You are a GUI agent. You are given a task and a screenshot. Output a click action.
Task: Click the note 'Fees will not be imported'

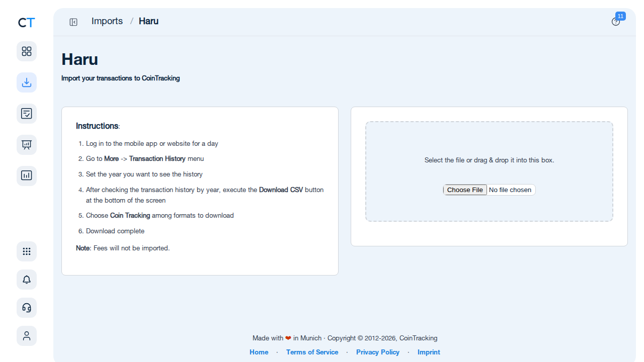(x=123, y=248)
